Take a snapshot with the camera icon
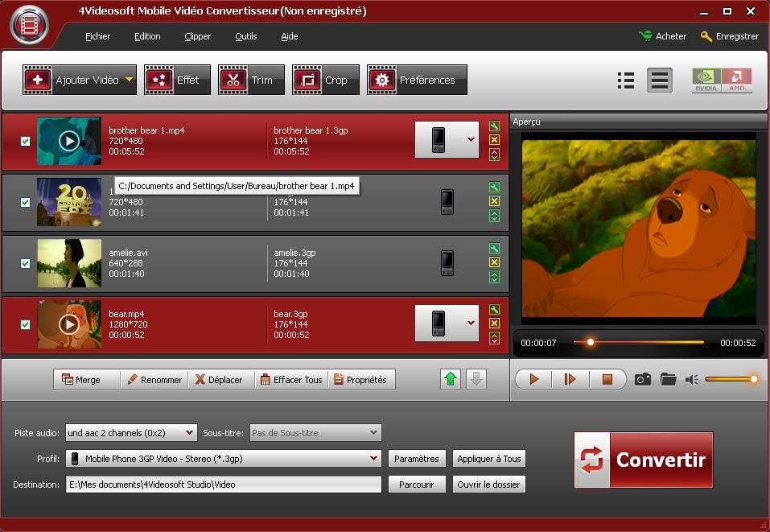Image resolution: width=770 pixels, height=532 pixels. [x=642, y=379]
